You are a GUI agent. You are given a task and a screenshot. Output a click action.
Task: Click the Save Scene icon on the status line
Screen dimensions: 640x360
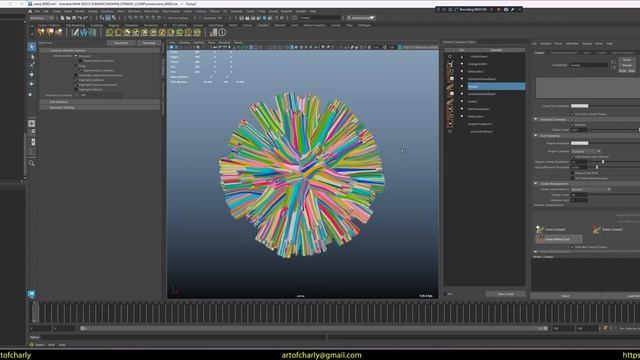[x=74, y=18]
